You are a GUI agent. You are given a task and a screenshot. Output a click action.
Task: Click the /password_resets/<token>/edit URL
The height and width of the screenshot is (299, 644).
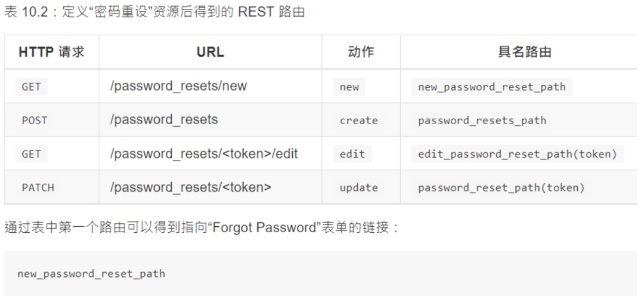[204, 153]
